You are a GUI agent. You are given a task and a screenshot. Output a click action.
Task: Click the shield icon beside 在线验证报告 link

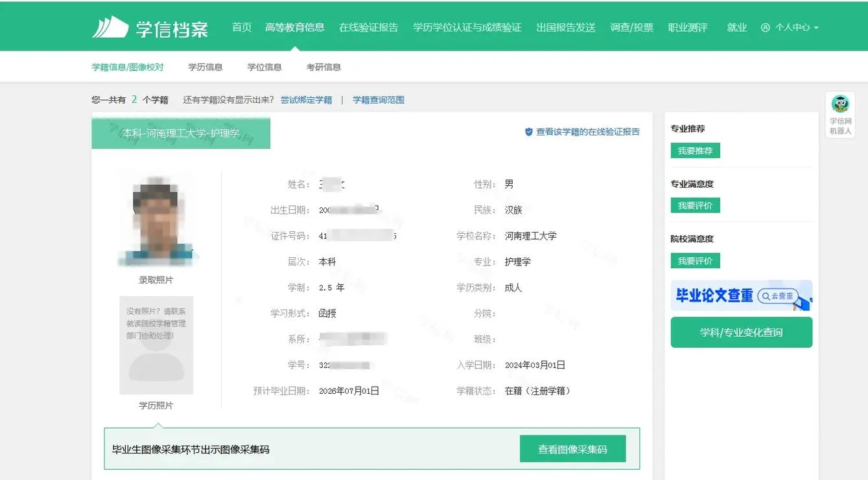(528, 132)
